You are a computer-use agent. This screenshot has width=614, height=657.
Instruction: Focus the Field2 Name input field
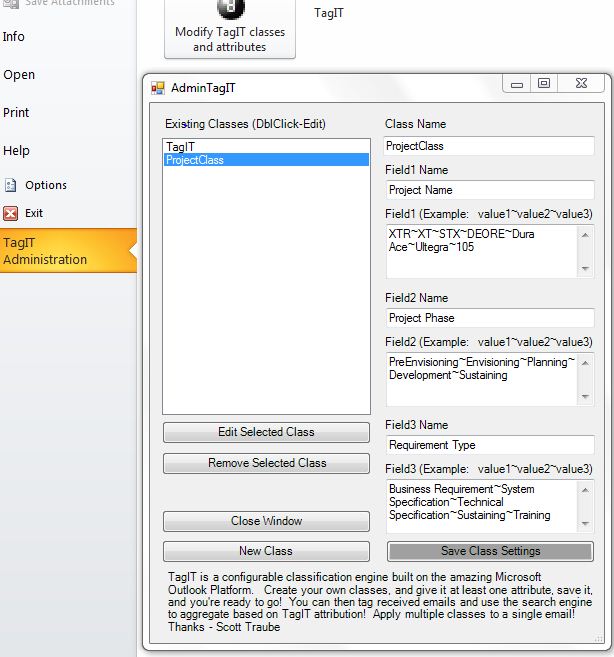click(x=490, y=318)
